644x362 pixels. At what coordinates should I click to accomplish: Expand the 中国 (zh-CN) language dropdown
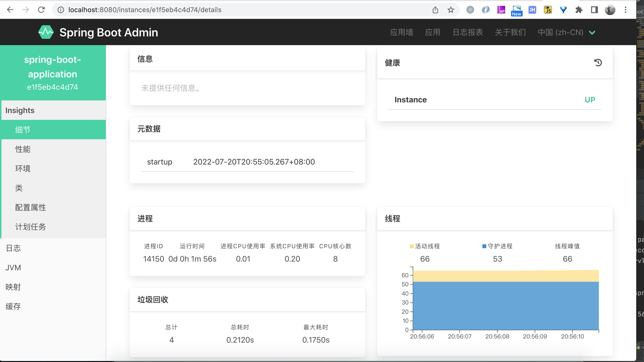click(x=567, y=32)
